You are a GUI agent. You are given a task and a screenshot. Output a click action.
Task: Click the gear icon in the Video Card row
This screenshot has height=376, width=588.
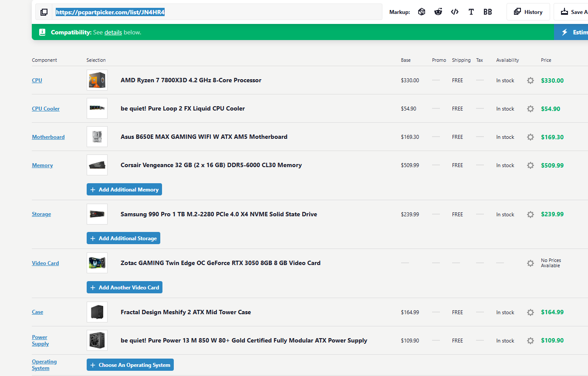[530, 263]
